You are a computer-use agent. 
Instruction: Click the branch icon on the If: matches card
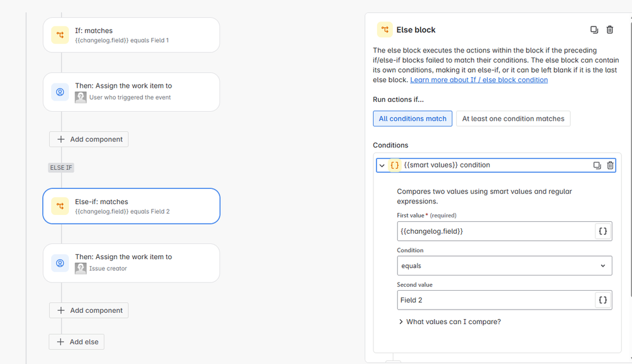tap(60, 35)
